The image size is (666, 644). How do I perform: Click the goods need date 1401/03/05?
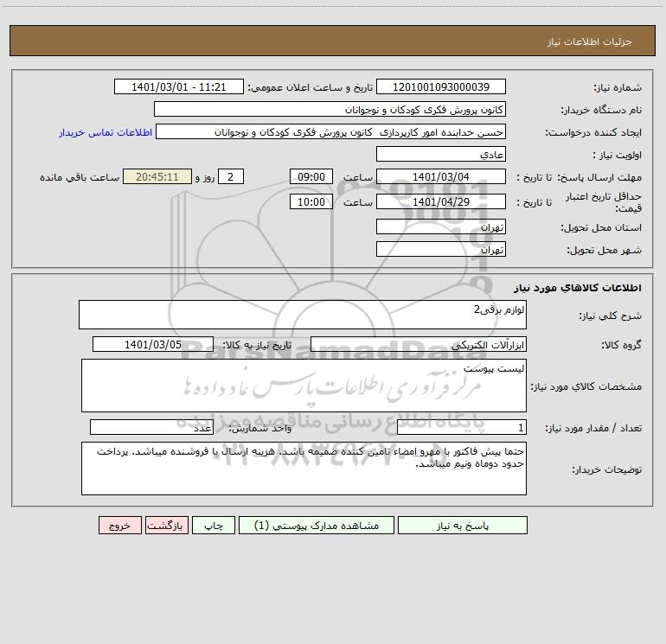coord(153,344)
